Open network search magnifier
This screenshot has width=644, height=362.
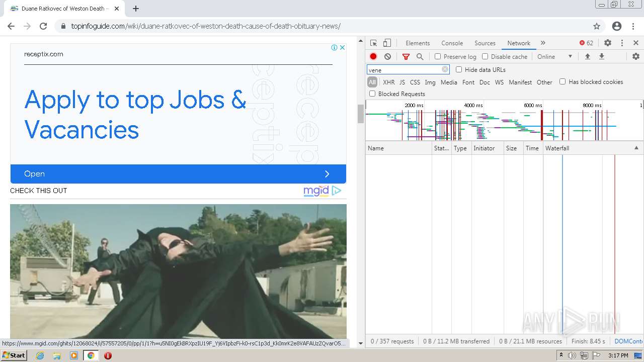420,57
